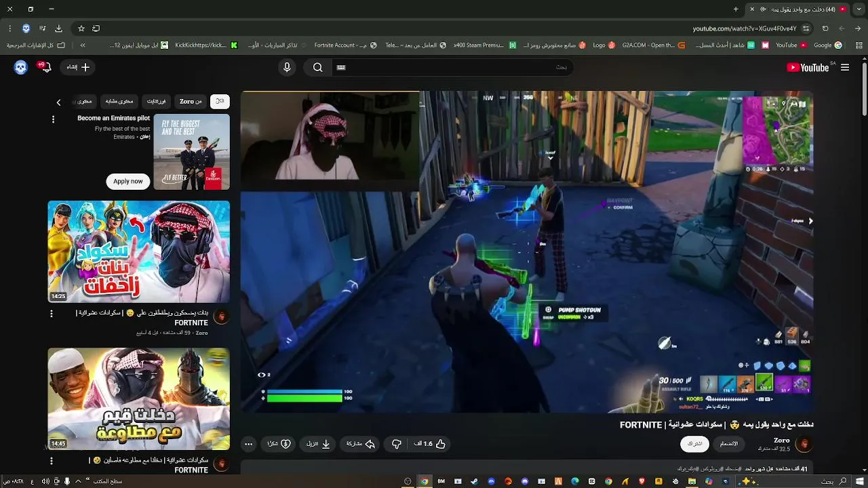Click the video player to pause playback
Image resolution: width=868 pixels, height=488 pixels.
coord(527,252)
